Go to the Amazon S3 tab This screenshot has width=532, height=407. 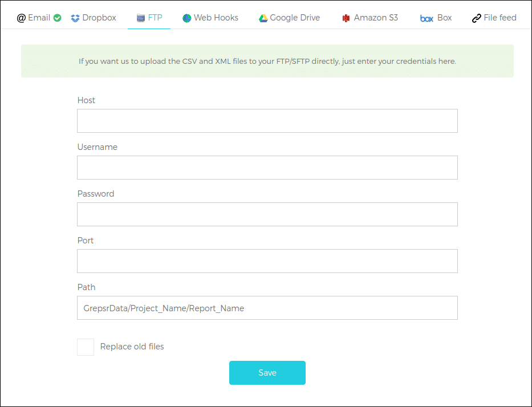tap(370, 18)
